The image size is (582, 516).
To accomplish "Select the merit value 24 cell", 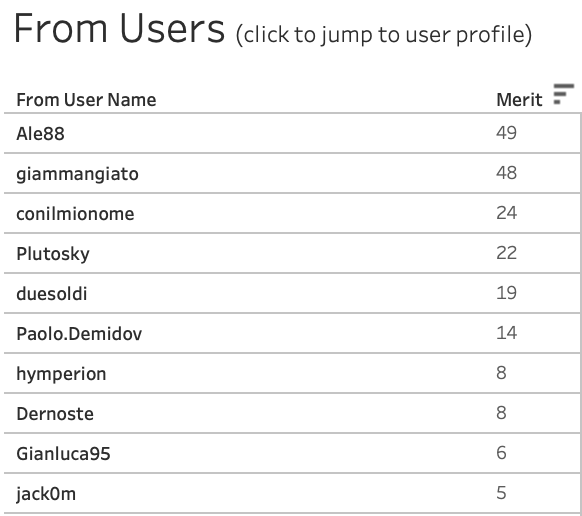I will pyautogui.click(x=506, y=213).
